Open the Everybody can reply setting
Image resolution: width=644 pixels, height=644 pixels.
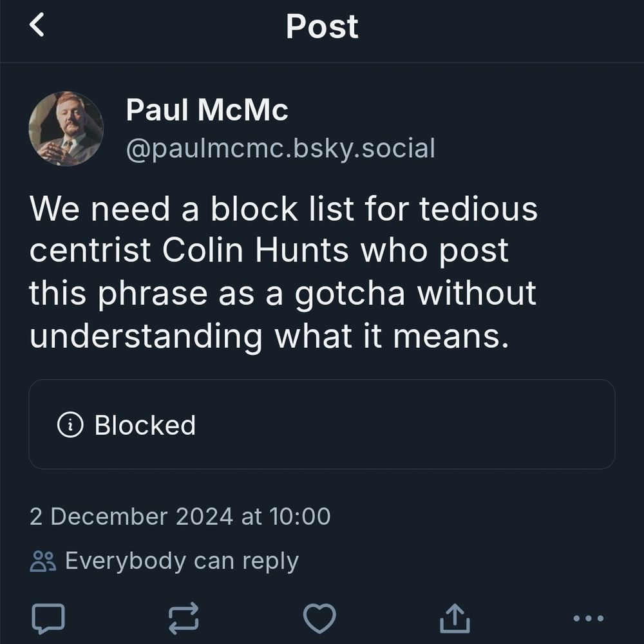coord(182,560)
